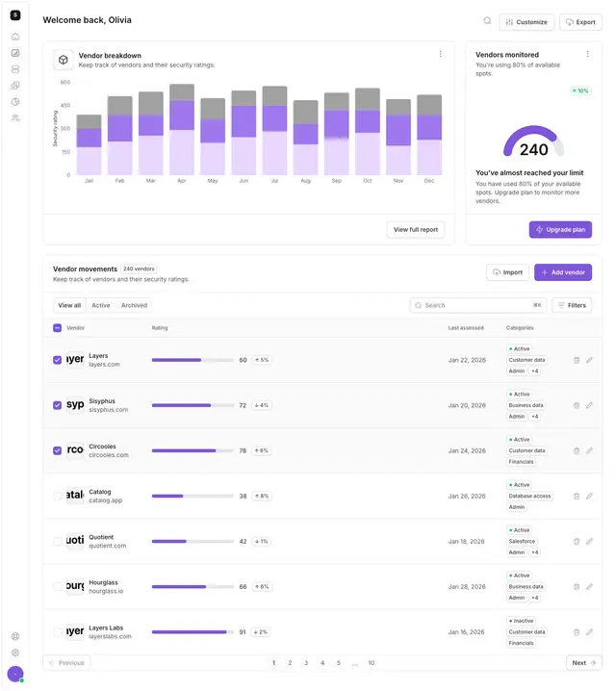Click the Layers rating progress bar
Screen dimensions: 616x691
[192, 360]
